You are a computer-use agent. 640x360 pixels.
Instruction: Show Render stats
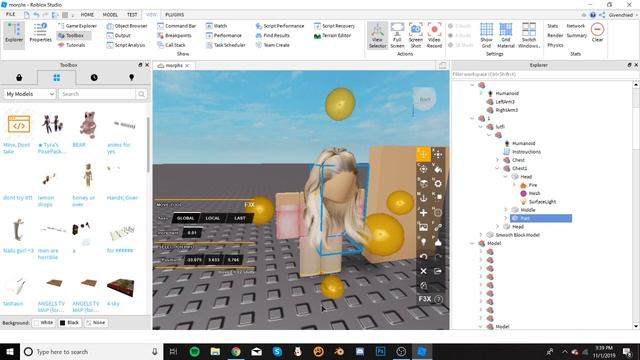pyautogui.click(x=555, y=36)
